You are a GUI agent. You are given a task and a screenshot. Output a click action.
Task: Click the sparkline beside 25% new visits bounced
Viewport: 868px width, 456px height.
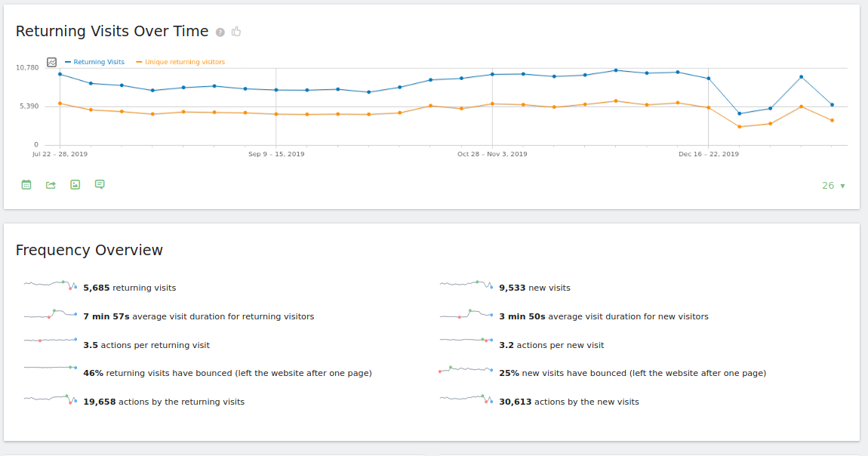pos(466,370)
